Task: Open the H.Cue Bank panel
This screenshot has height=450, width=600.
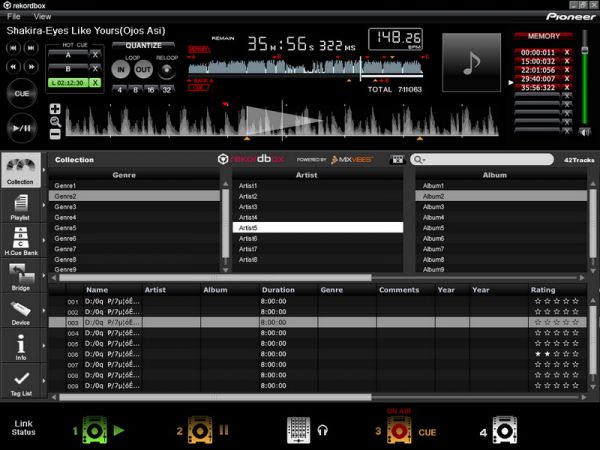Action: (21, 241)
